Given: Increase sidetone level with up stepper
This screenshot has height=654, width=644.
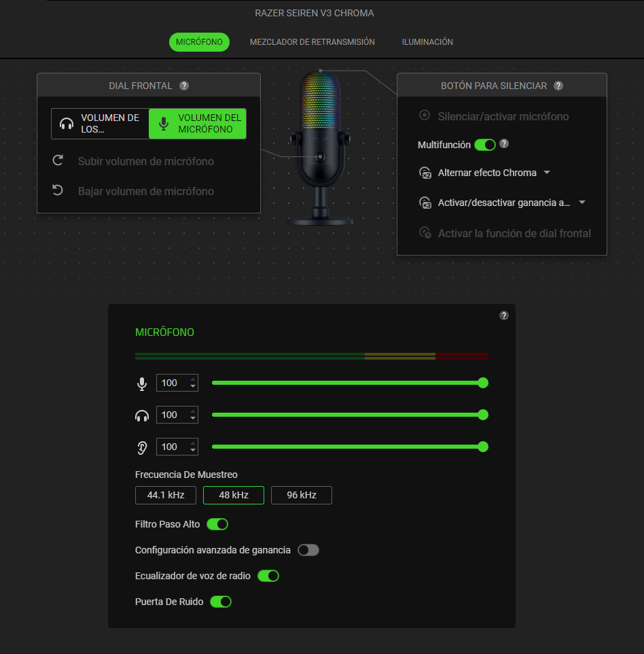Looking at the screenshot, I should click(x=192, y=443).
